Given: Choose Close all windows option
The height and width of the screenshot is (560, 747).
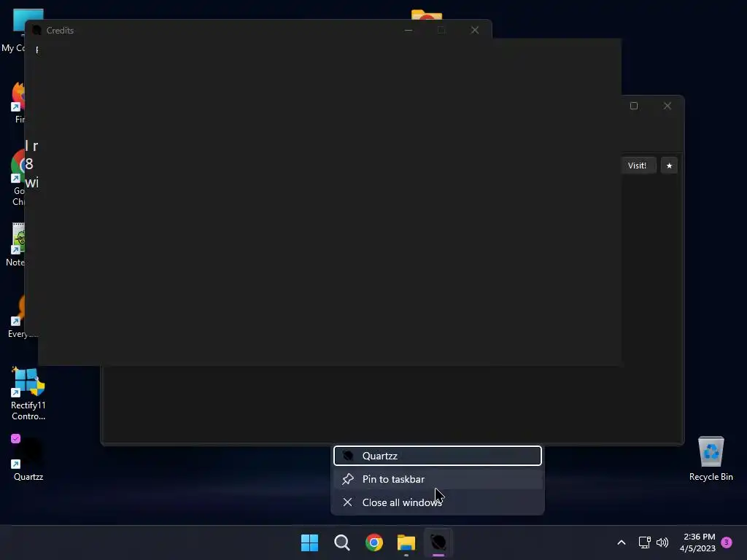Looking at the screenshot, I should 438,502.
